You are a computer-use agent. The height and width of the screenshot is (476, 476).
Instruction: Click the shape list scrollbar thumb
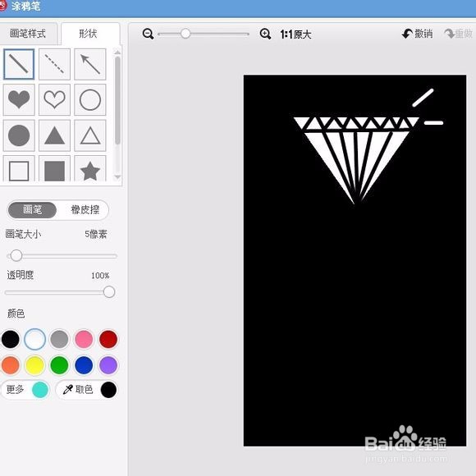pos(117,100)
